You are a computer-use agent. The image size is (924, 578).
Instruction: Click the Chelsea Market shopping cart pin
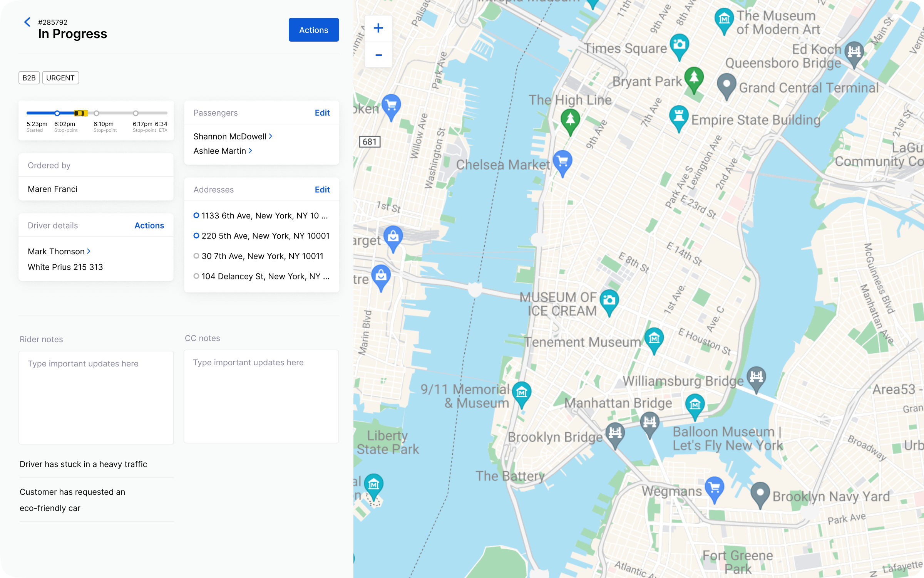(x=562, y=161)
